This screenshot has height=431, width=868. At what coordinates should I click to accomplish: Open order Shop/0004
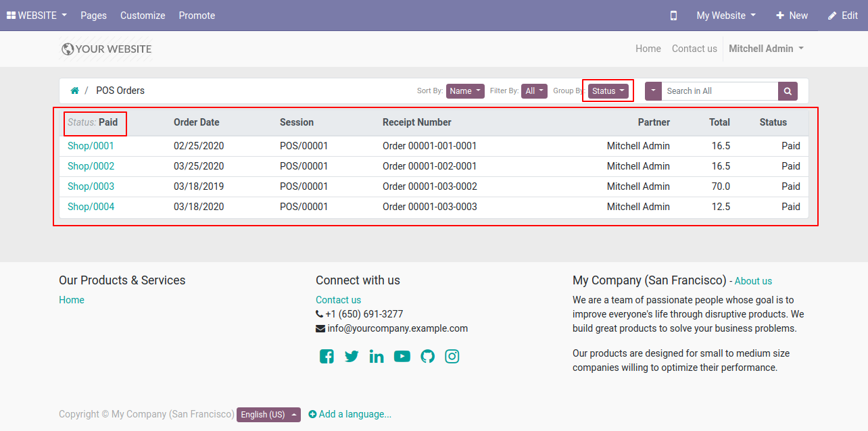click(x=91, y=207)
